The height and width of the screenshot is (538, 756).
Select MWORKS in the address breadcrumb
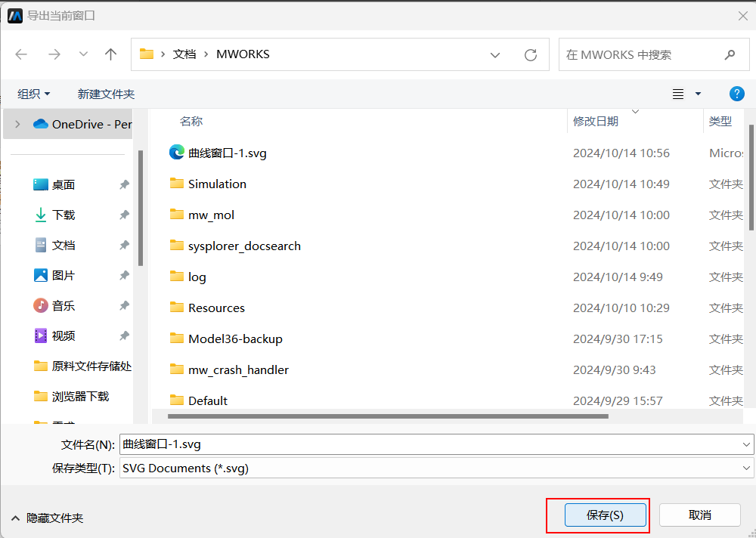[243, 54]
